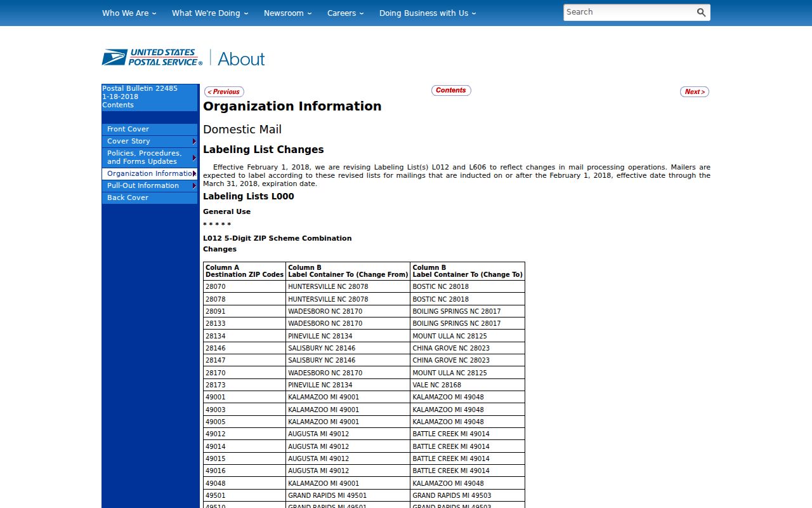This screenshot has width=812, height=508.
Task: Expand the Cover Story submenu arrow
Action: tap(195, 141)
